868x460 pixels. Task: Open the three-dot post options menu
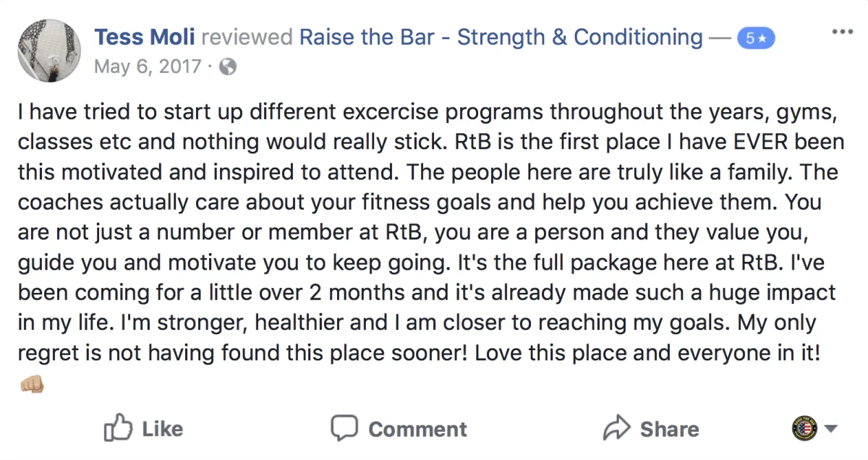point(842,32)
